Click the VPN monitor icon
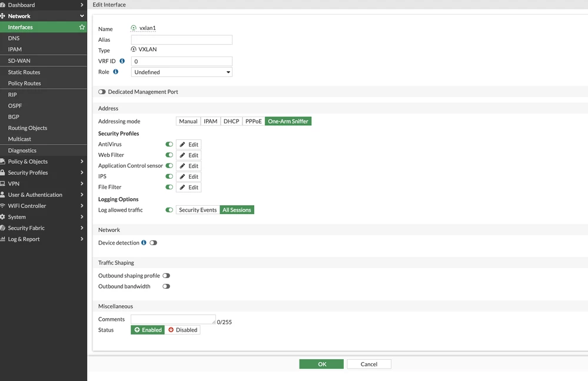Image resolution: width=588 pixels, height=381 pixels. (2, 183)
